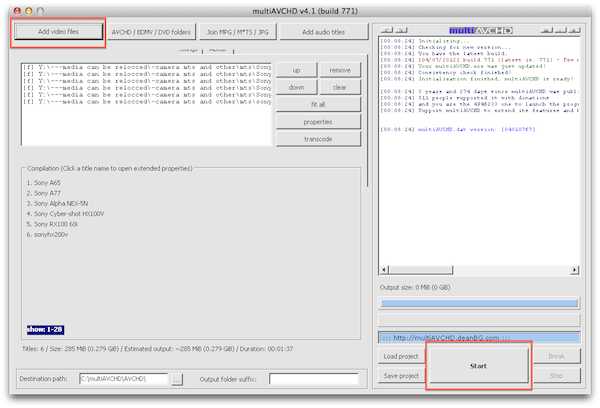This screenshot has height=408, width=600.
Task: Move selected file down in list
Action: click(x=296, y=87)
